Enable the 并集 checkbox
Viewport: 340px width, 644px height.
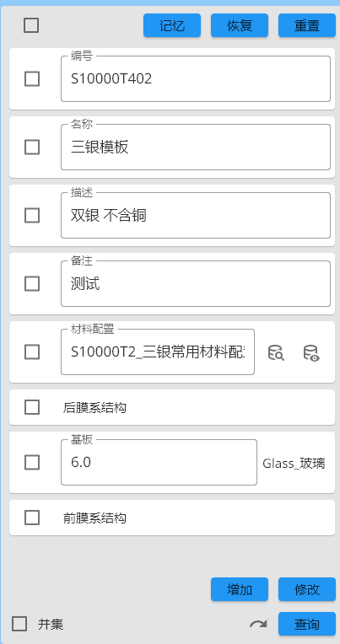[x=19, y=624]
